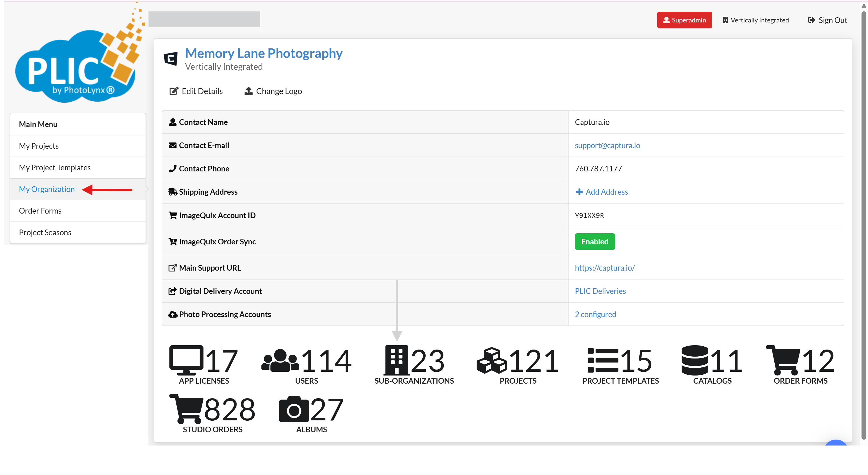
Task: Click the app licenses monitor icon
Action: click(x=186, y=360)
